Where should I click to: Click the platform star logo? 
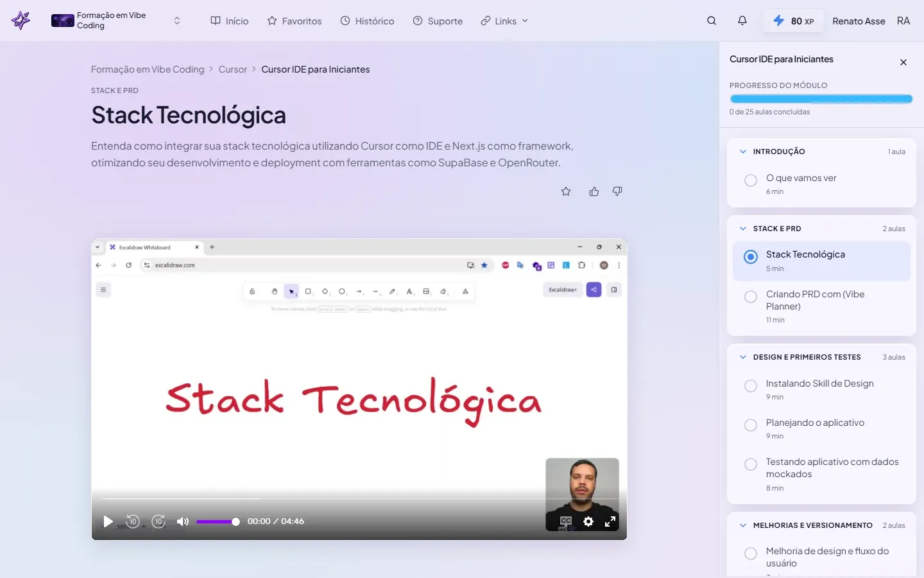21,21
